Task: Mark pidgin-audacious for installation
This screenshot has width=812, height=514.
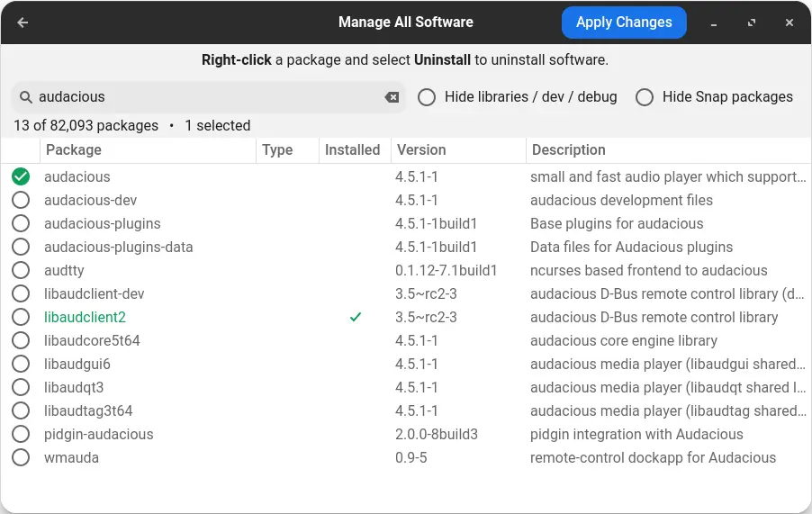Action: [x=21, y=434]
